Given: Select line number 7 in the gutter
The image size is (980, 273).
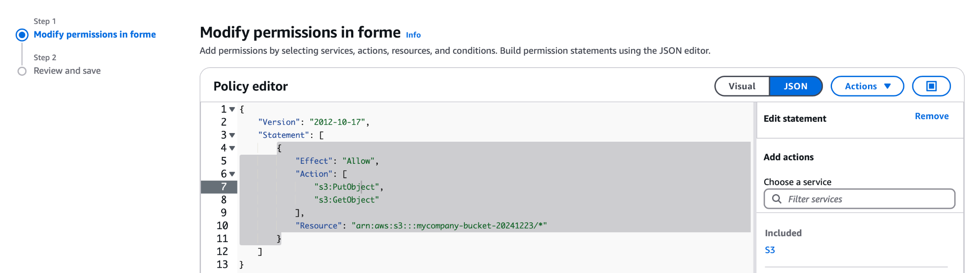Looking at the screenshot, I should coord(224,187).
